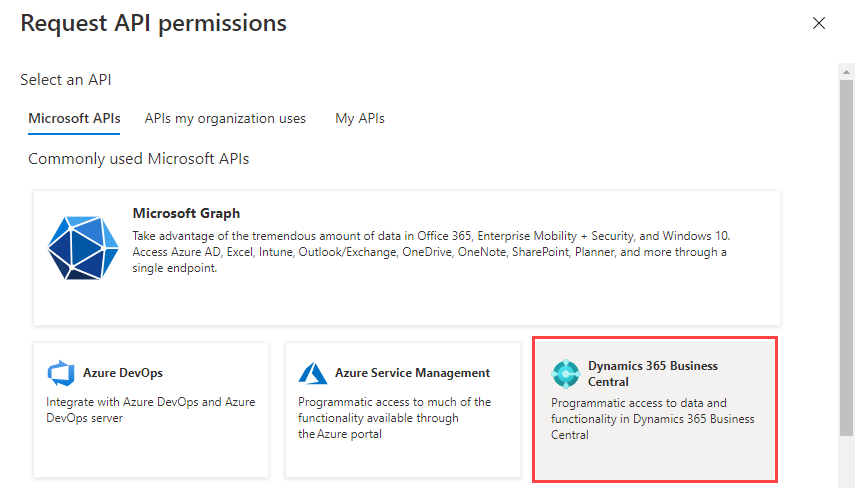The width and height of the screenshot is (855, 488).
Task: Click the Dynamics 365 Business Central icon
Action: pyautogui.click(x=566, y=374)
